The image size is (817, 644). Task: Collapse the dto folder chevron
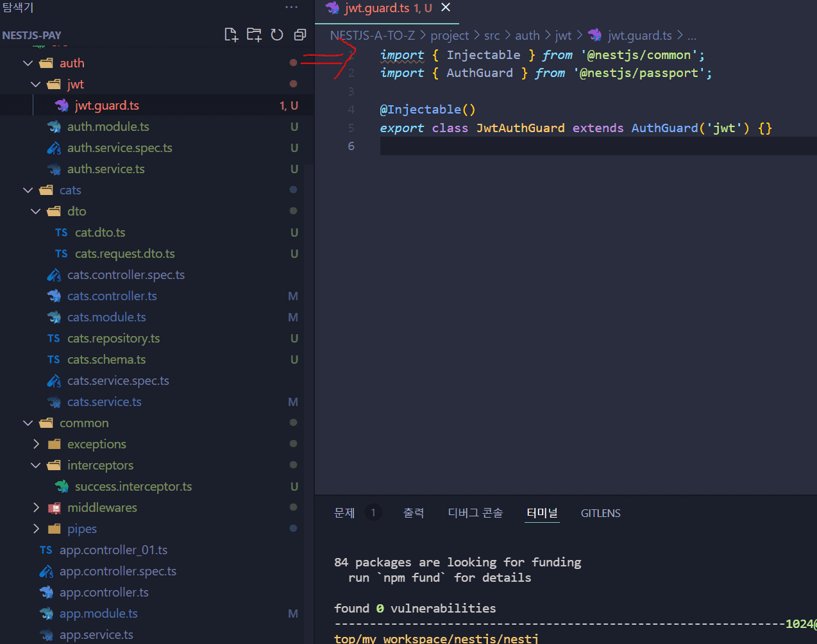click(x=36, y=211)
